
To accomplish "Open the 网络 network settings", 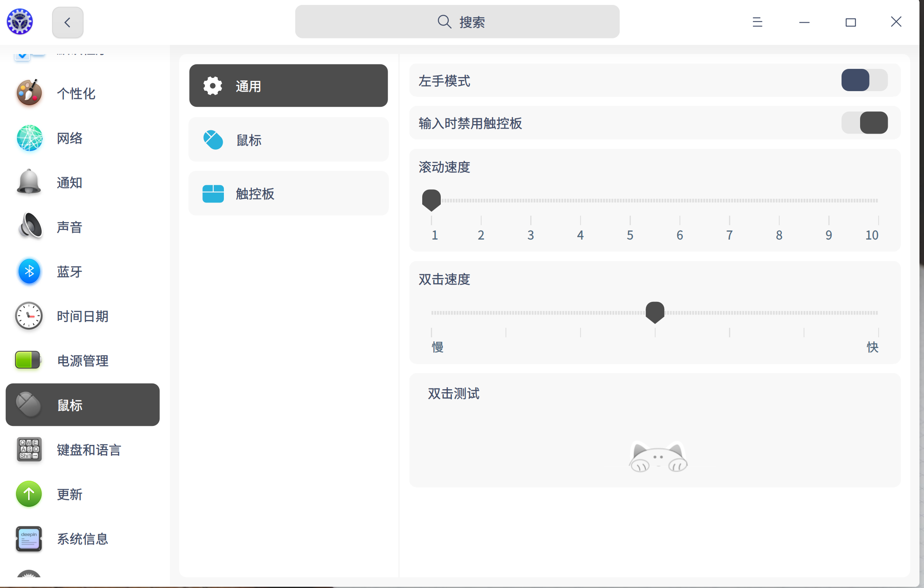I will [69, 139].
